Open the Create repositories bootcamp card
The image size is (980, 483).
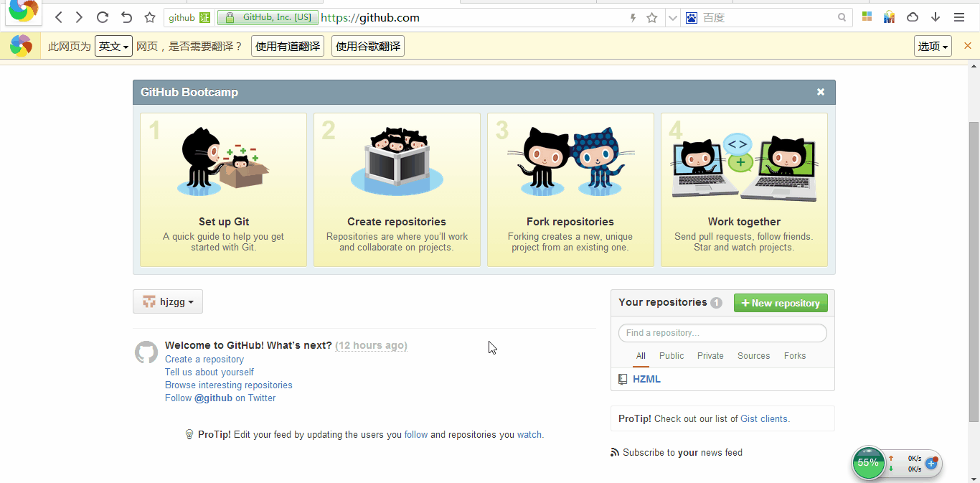397,189
